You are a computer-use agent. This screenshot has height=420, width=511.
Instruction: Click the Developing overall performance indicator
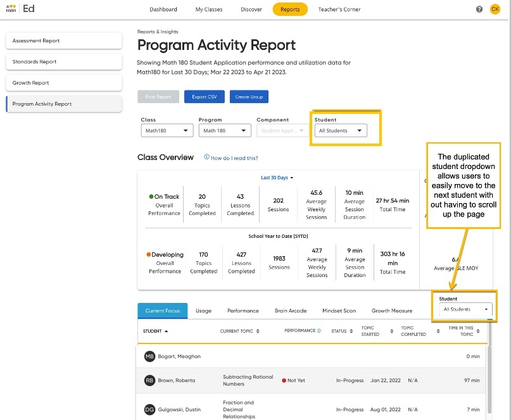(x=165, y=255)
